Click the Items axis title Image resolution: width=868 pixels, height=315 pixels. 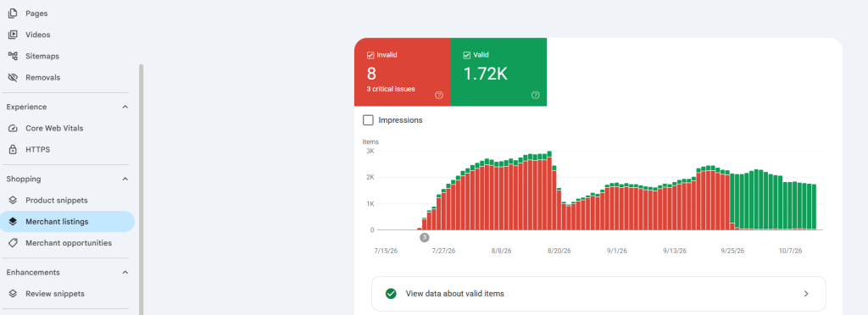point(370,142)
